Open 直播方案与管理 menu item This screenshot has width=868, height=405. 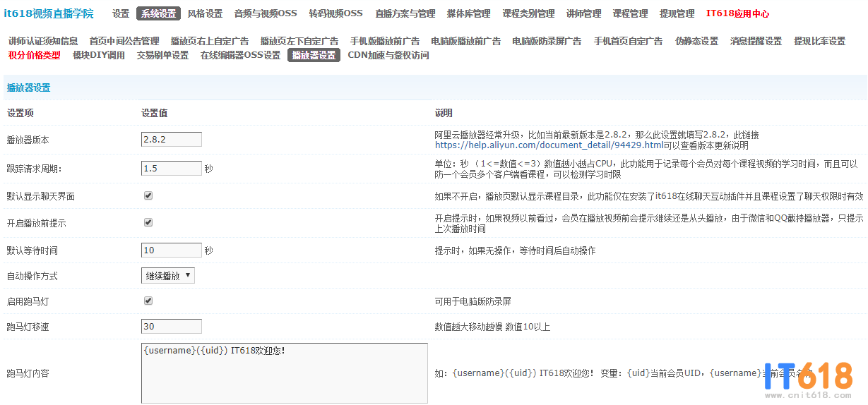405,13
